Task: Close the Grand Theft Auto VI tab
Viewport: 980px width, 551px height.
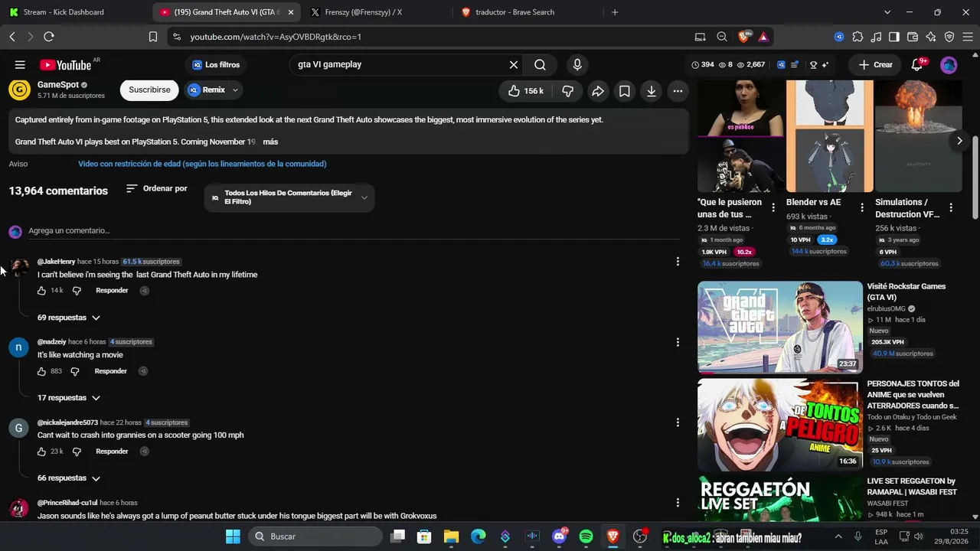Action: tap(291, 12)
